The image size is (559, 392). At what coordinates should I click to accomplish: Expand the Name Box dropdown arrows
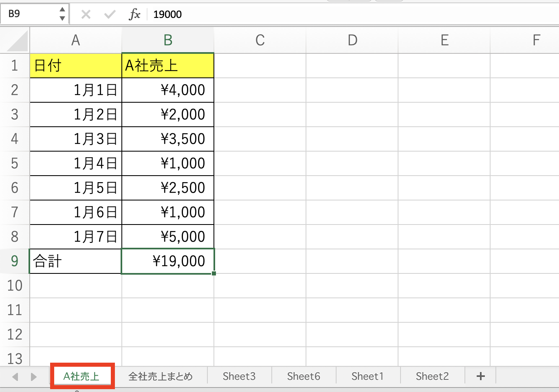click(62, 14)
